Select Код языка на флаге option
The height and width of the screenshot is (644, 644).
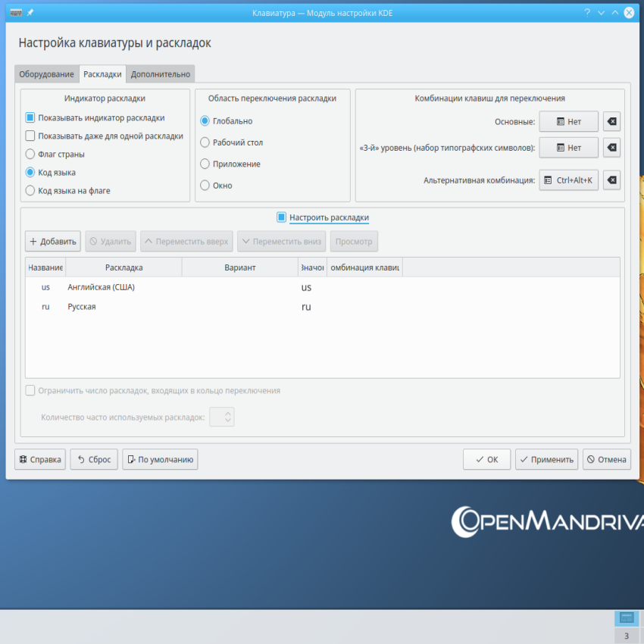tap(30, 191)
